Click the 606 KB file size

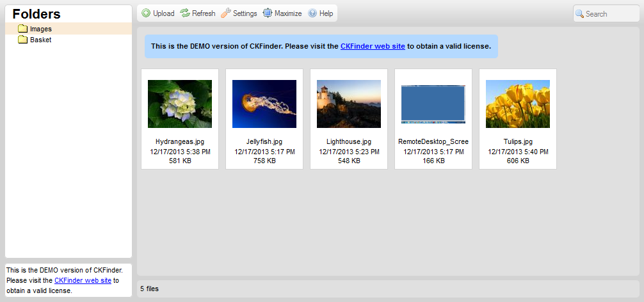[x=518, y=161]
